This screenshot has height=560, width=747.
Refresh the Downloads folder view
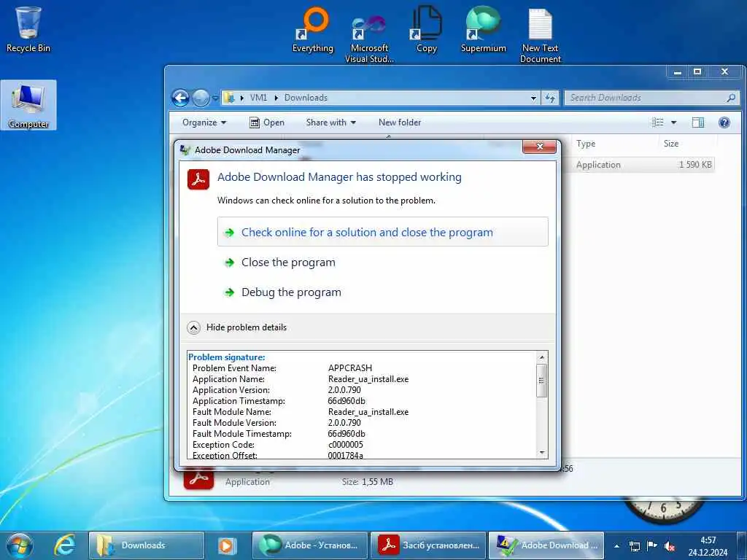550,98
